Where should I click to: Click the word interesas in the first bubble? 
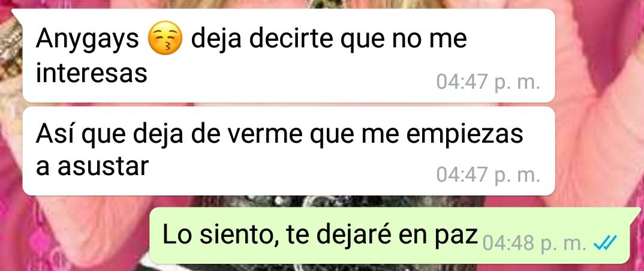92,74
